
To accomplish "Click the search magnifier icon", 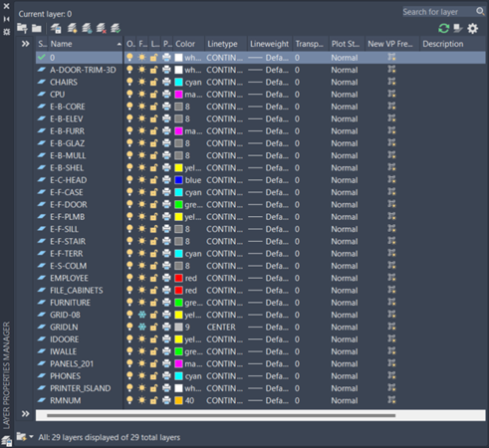I will 480,12.
